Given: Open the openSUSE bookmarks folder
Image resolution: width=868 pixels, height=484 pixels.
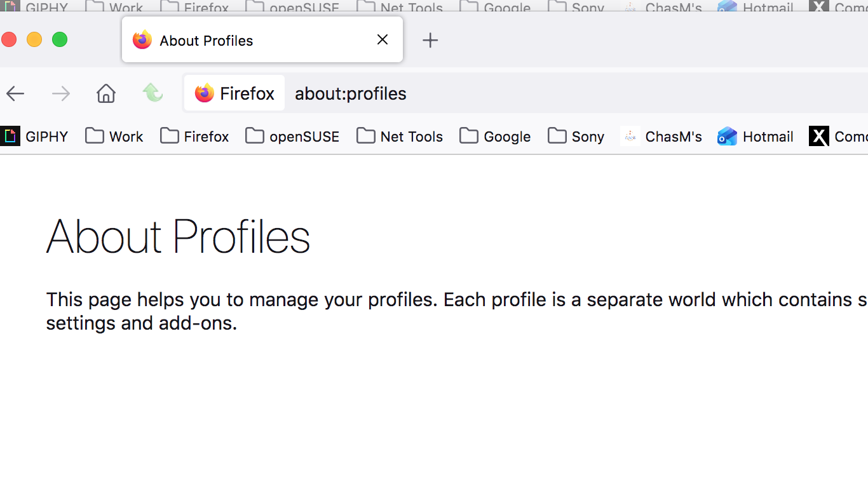Looking at the screenshot, I should pyautogui.click(x=292, y=137).
